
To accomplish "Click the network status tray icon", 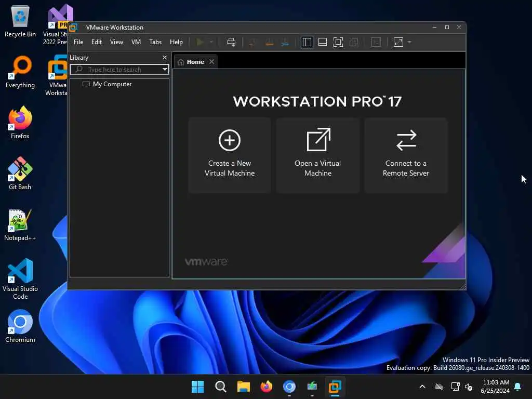I will [455, 387].
